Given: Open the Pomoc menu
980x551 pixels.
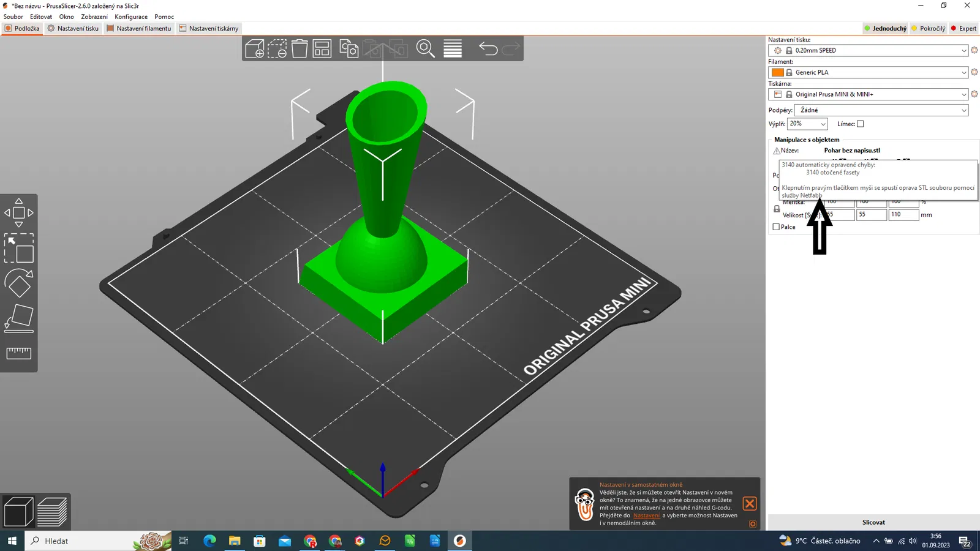Looking at the screenshot, I should point(164,17).
